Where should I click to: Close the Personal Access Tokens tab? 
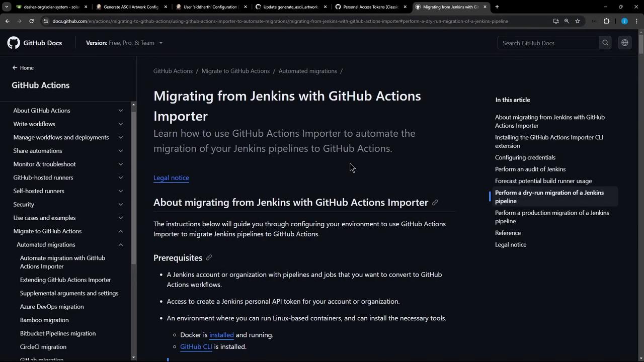pyautogui.click(x=405, y=7)
